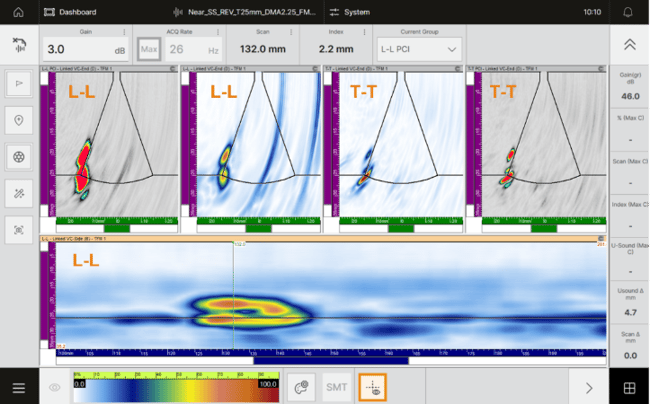Select the T-T PCI Linked VC-End view title
The image size is (650, 404).
503,69
